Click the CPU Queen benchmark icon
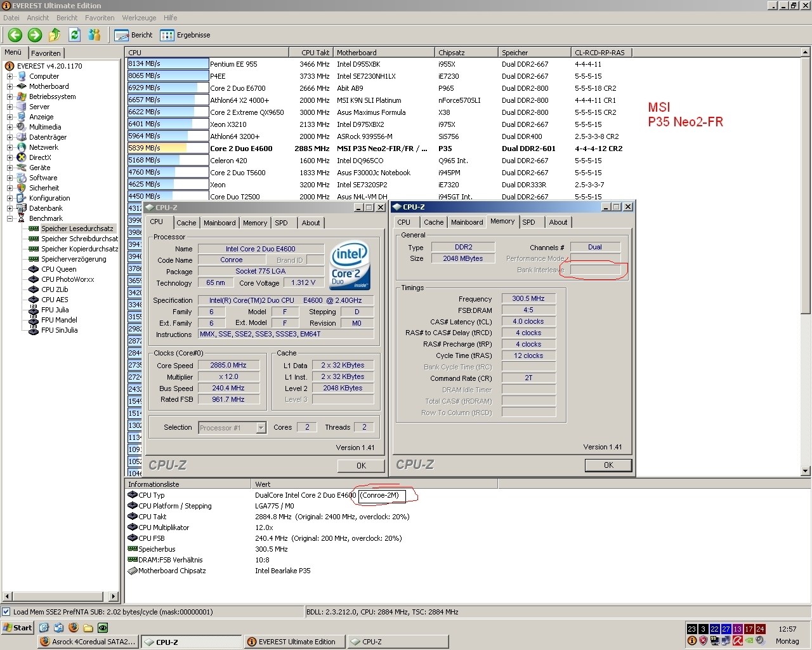The image size is (812, 650). pos(34,269)
